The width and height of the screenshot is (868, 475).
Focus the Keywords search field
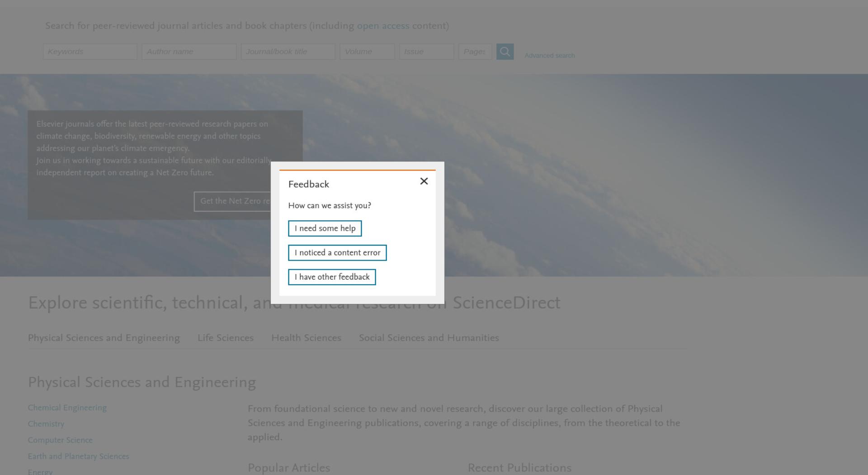(90, 52)
